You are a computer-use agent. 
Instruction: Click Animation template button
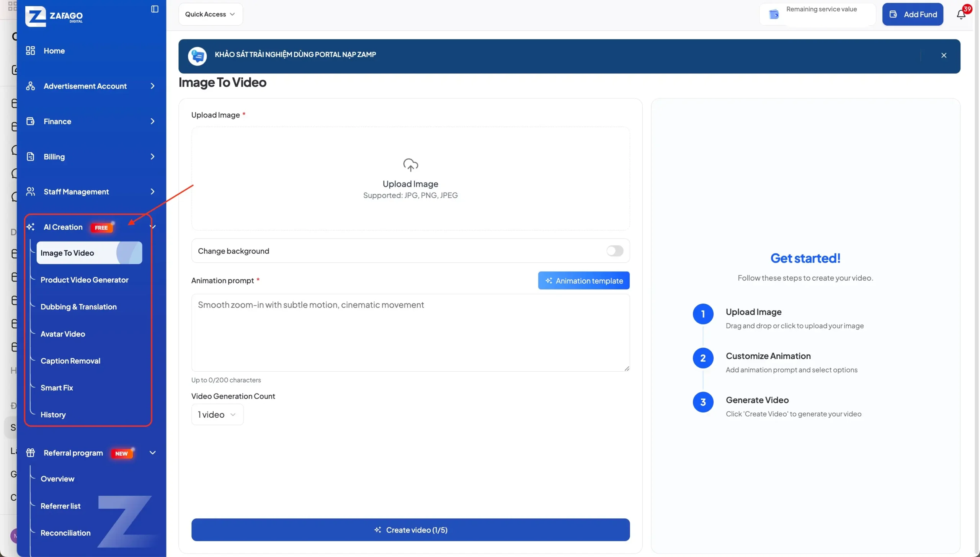pos(584,281)
